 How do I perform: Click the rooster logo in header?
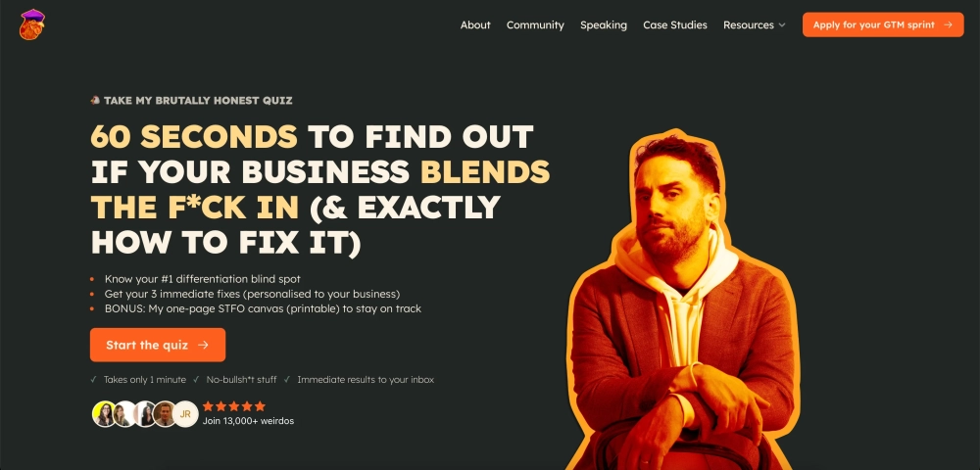[x=32, y=24]
